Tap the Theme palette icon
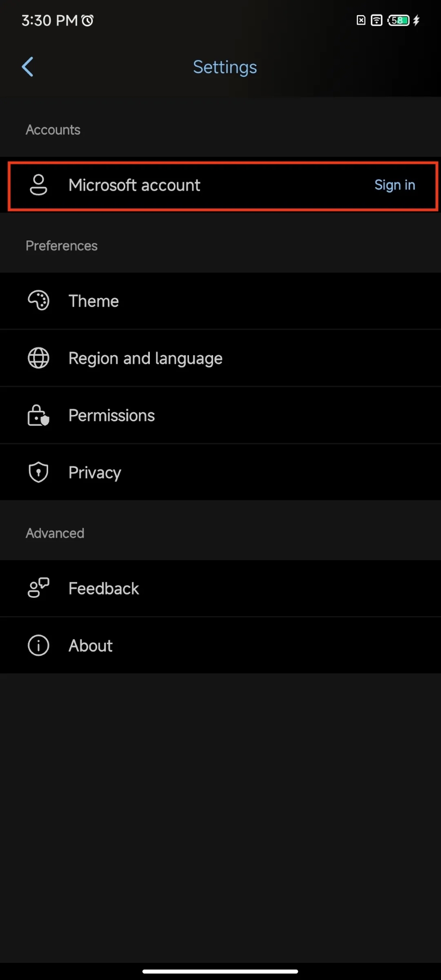 pos(38,301)
